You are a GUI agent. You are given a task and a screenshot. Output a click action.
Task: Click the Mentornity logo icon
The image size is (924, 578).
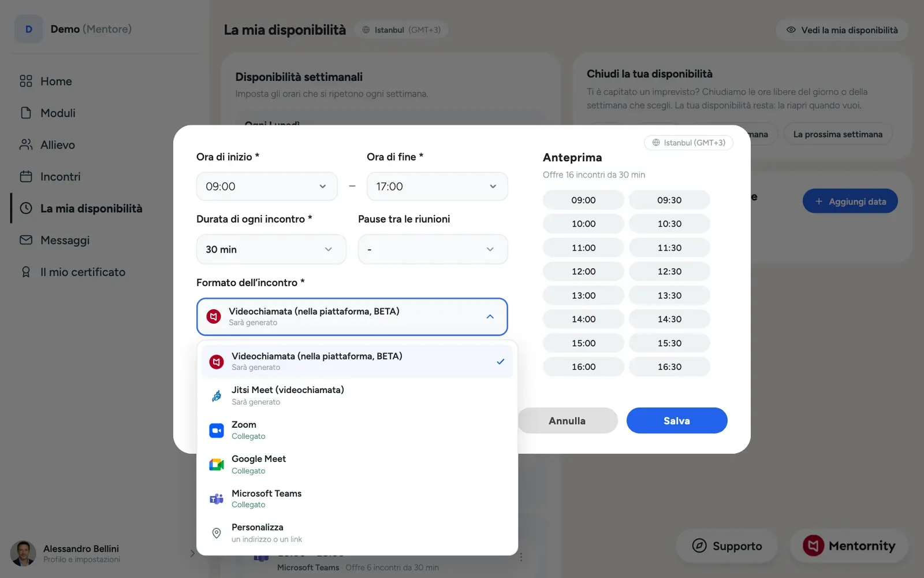tap(813, 546)
